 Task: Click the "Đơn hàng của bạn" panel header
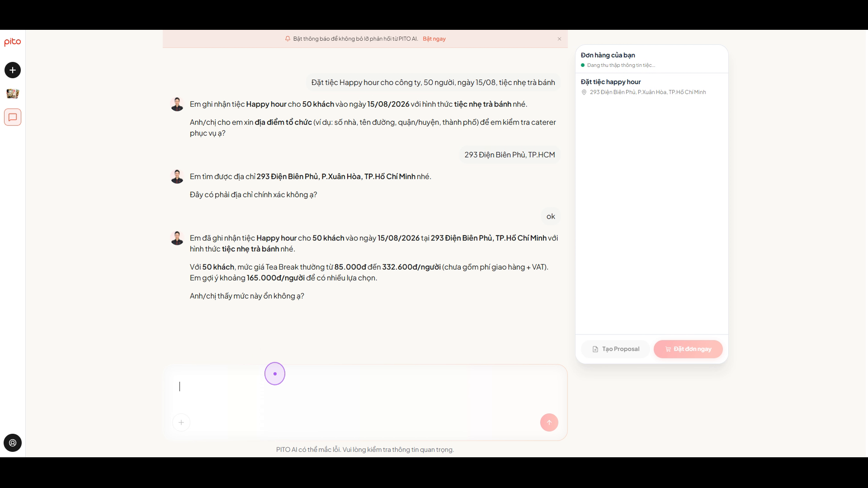(608, 55)
